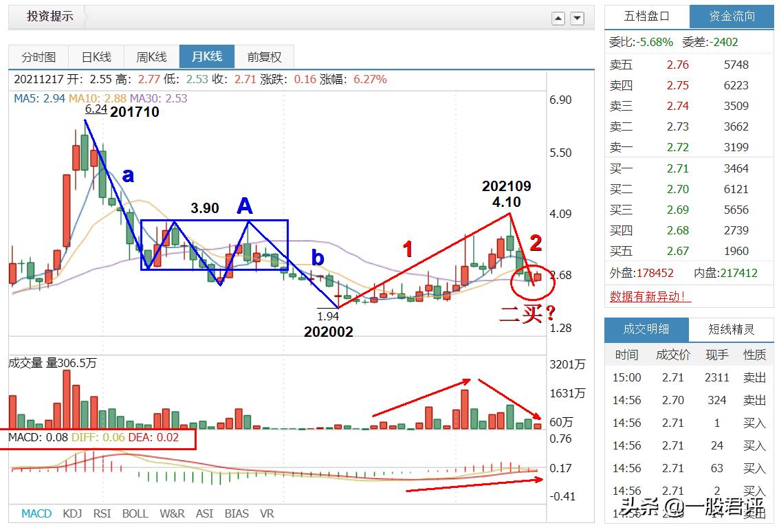This screenshot has height=532, width=779.
Task: Click the 成交量 量306.5万 label
Action: (52, 363)
